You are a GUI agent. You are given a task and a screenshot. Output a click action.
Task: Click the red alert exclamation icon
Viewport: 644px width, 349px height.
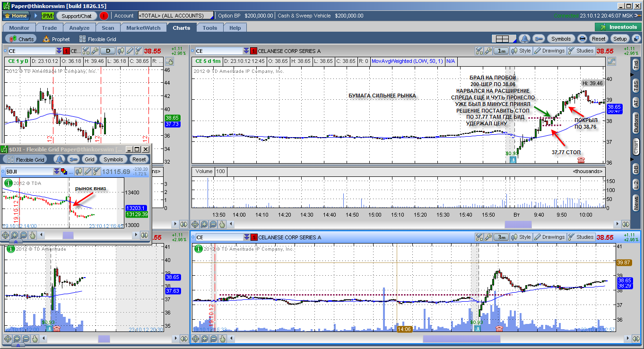pos(104,16)
